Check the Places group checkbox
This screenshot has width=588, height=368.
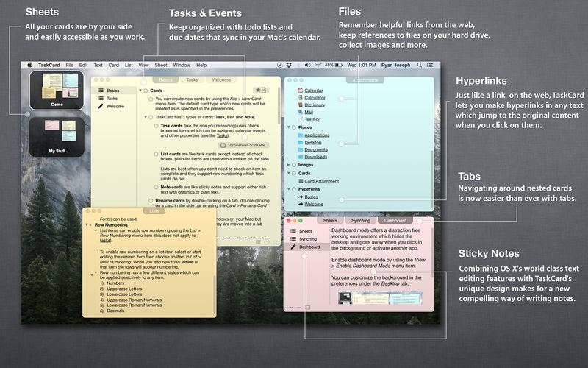pyautogui.click(x=294, y=127)
